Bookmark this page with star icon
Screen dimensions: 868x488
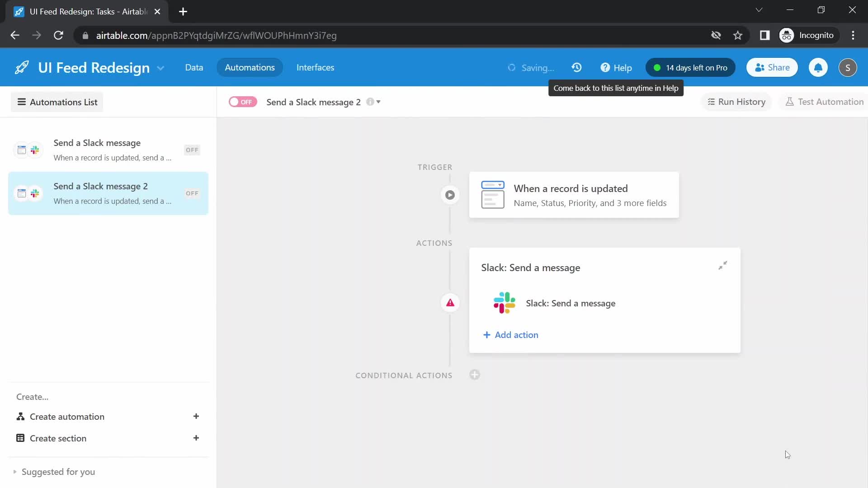coord(738,36)
